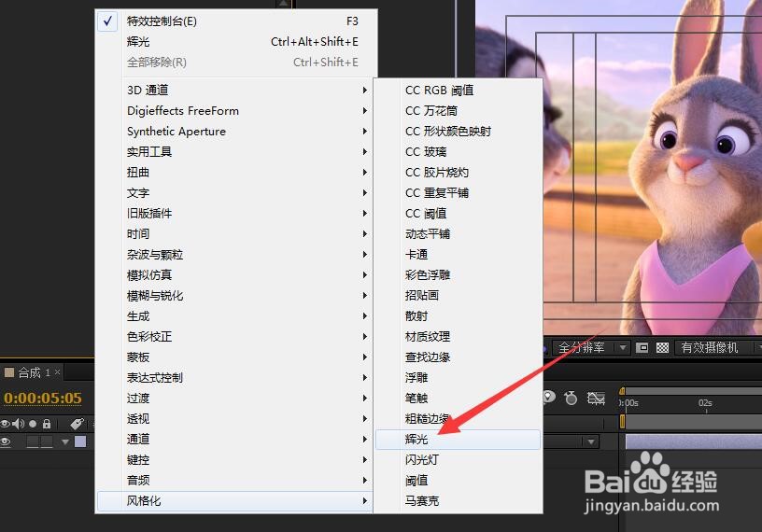Expand Digieffects FreeForm submenu

[x=235, y=111]
